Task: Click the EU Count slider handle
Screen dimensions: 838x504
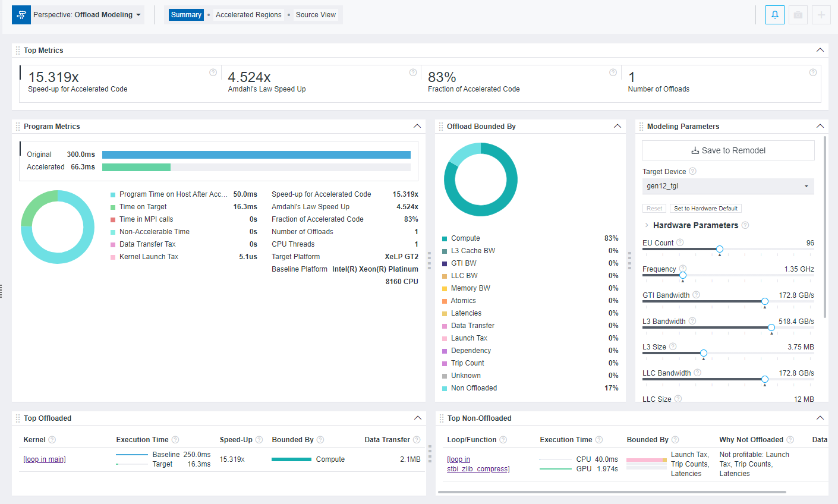Action: click(x=720, y=249)
